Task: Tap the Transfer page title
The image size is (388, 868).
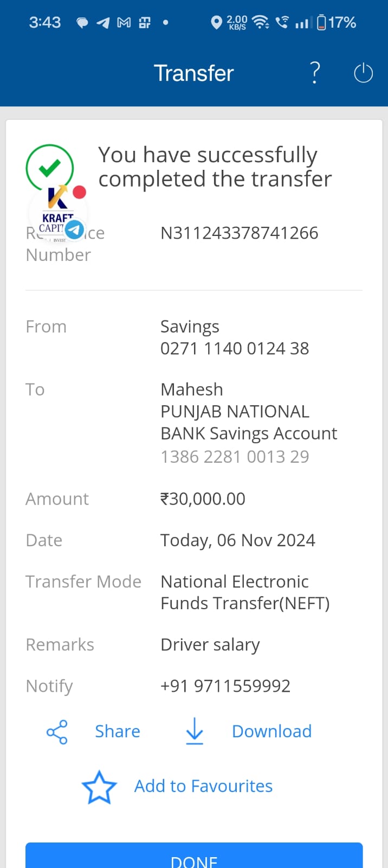Action: [x=193, y=73]
